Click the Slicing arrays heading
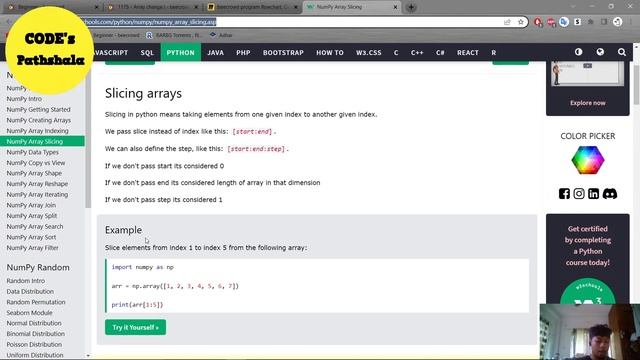 pyautogui.click(x=143, y=93)
